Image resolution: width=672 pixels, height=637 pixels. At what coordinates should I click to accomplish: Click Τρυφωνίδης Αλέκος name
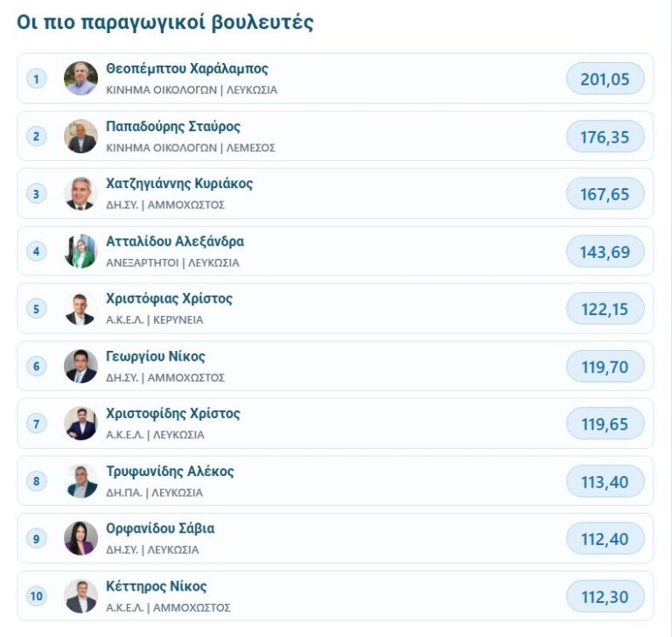[170, 472]
